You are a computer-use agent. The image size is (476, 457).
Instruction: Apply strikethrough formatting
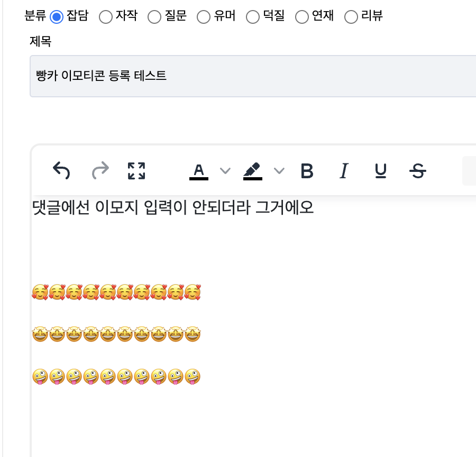tap(418, 171)
